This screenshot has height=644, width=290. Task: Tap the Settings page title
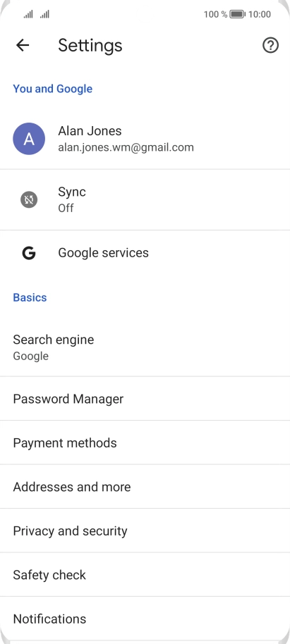click(x=90, y=45)
